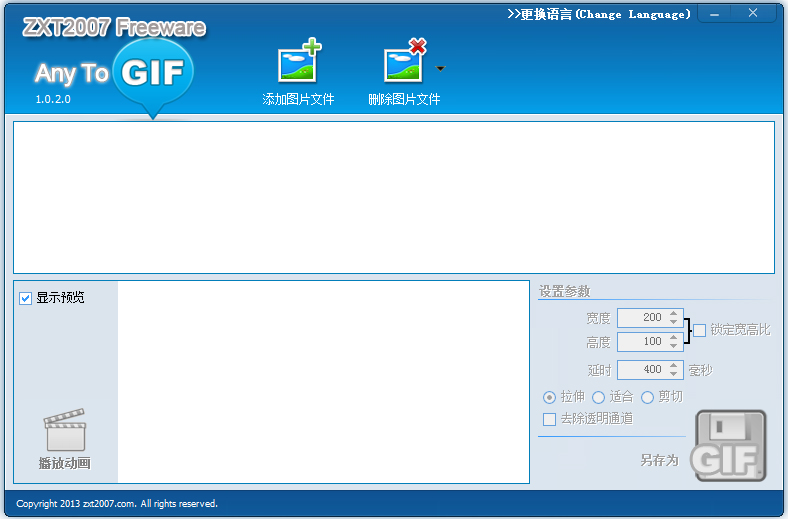This screenshot has width=788, height=519.
Task: Decrease the delay with the down arrow
Action: pyautogui.click(x=674, y=374)
